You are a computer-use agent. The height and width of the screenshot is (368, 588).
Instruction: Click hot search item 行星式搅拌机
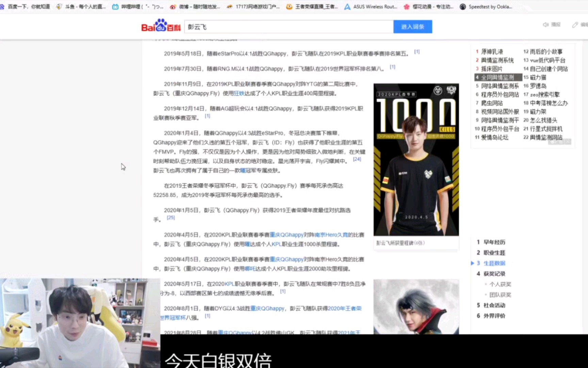tap(546, 129)
